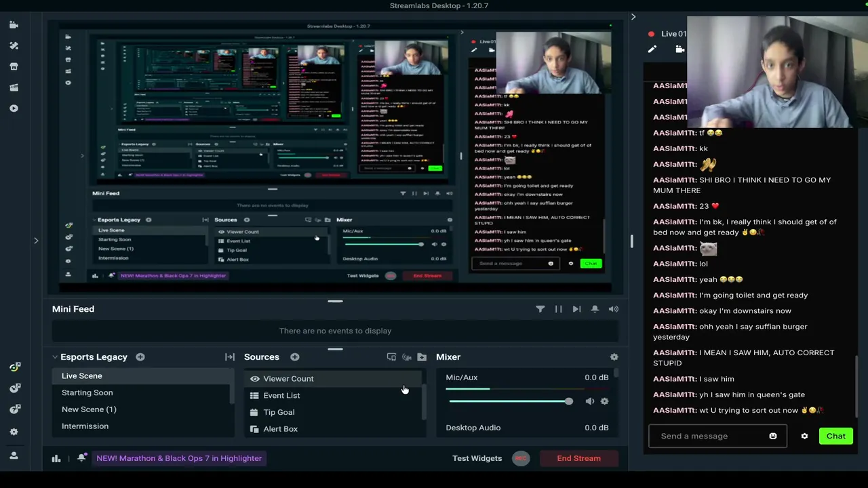Select the Tip Goal source
This screenshot has width=868, height=488.
(x=333, y=412)
